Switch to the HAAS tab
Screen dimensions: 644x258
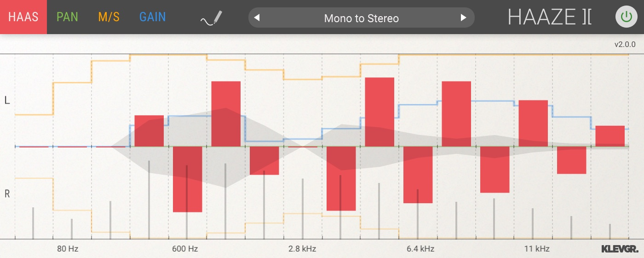coord(23,17)
